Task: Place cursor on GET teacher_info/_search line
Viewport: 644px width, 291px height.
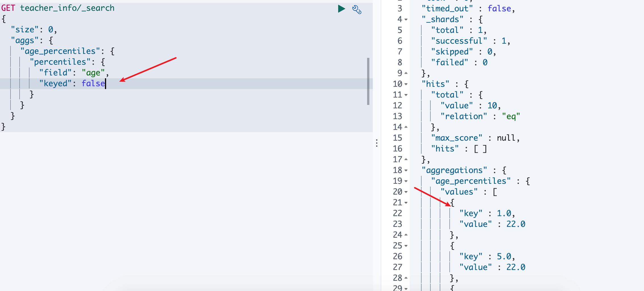Action: pyautogui.click(x=58, y=8)
